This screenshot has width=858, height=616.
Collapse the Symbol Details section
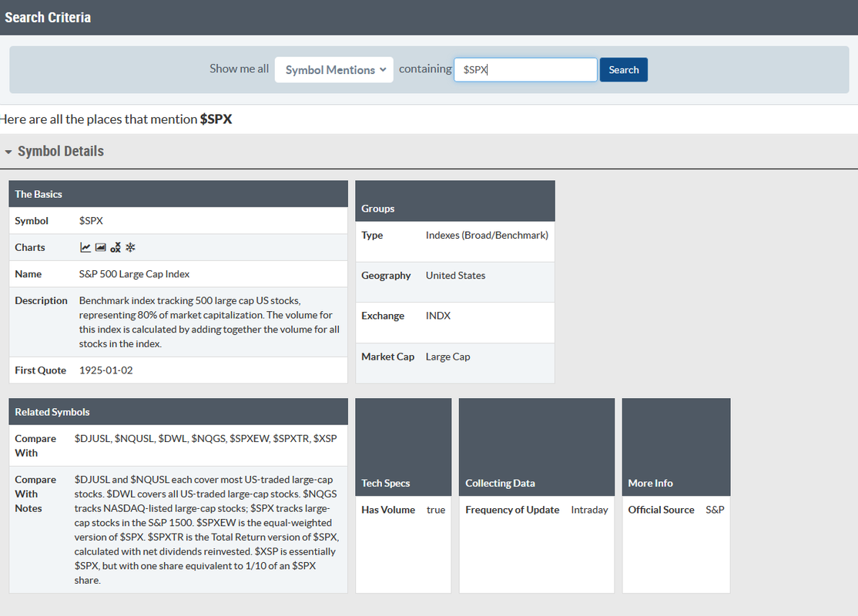8,152
